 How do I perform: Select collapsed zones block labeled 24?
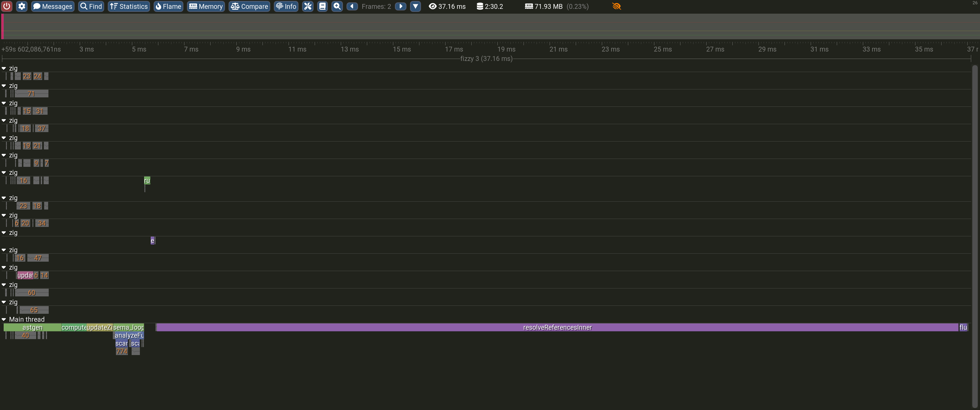pos(38,76)
